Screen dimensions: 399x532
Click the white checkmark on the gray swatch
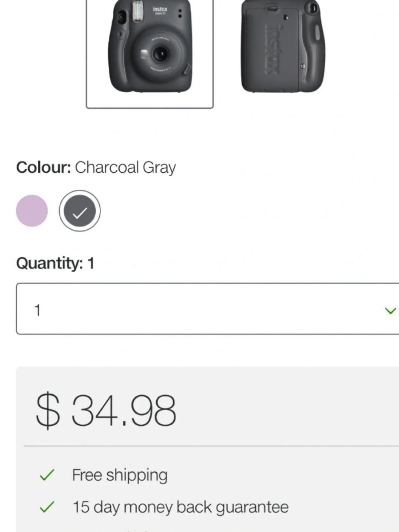[x=80, y=213]
